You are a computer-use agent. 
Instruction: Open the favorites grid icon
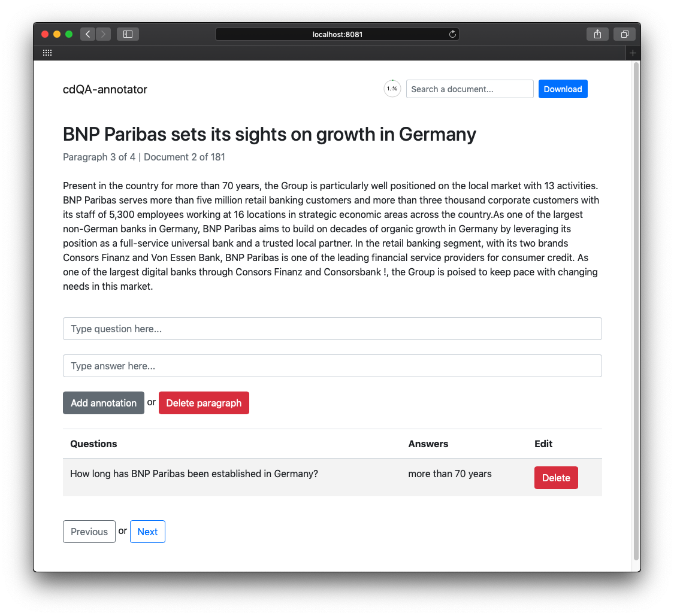click(47, 53)
